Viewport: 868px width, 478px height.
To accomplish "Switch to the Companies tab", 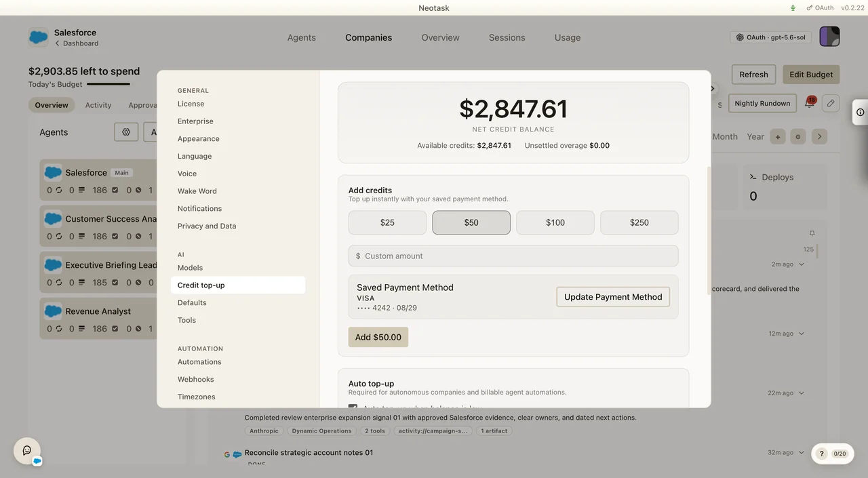I will click(368, 37).
